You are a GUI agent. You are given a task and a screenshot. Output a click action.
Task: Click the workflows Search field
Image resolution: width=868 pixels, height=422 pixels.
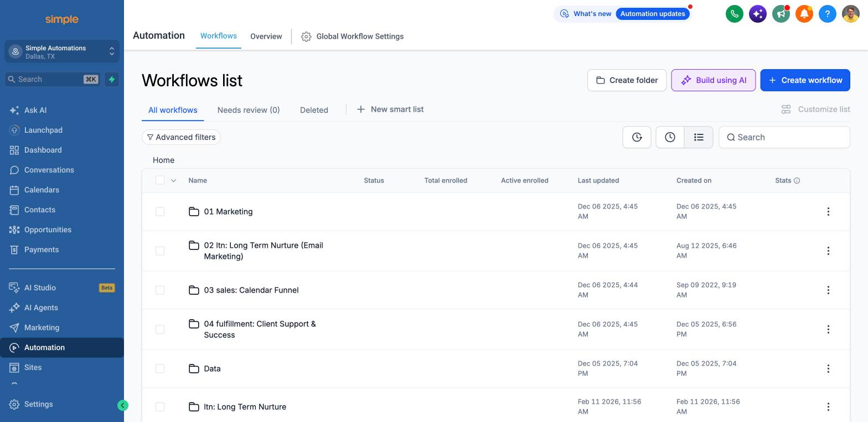tap(784, 137)
